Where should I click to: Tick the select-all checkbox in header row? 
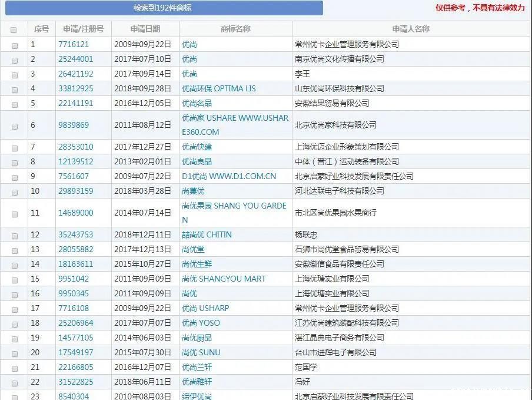pos(14,29)
